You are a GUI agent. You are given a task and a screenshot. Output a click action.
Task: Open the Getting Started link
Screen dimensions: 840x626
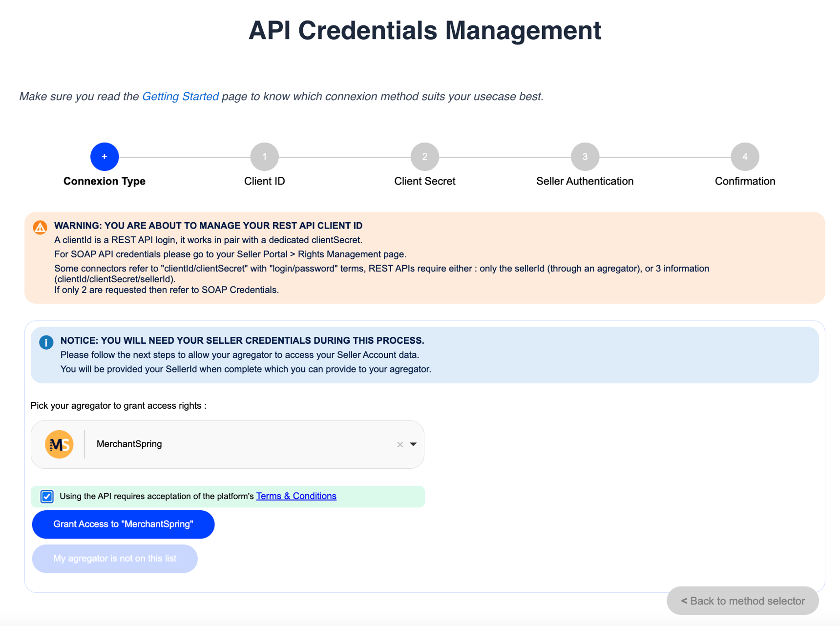coord(180,97)
